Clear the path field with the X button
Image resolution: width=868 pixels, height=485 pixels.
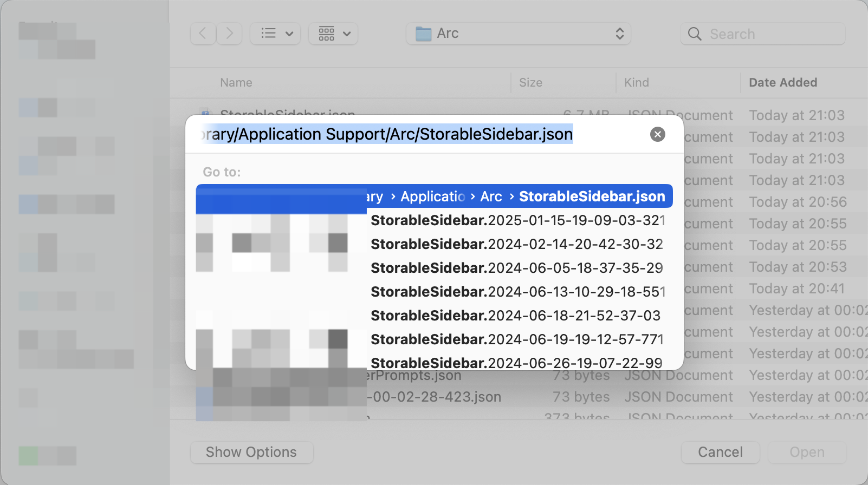coord(658,134)
